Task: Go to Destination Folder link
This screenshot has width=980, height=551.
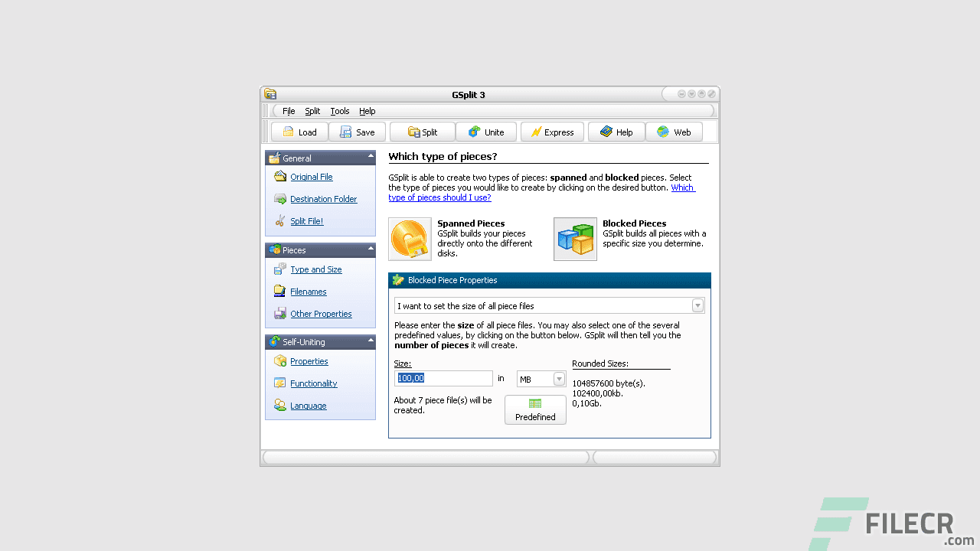Action: click(x=324, y=199)
